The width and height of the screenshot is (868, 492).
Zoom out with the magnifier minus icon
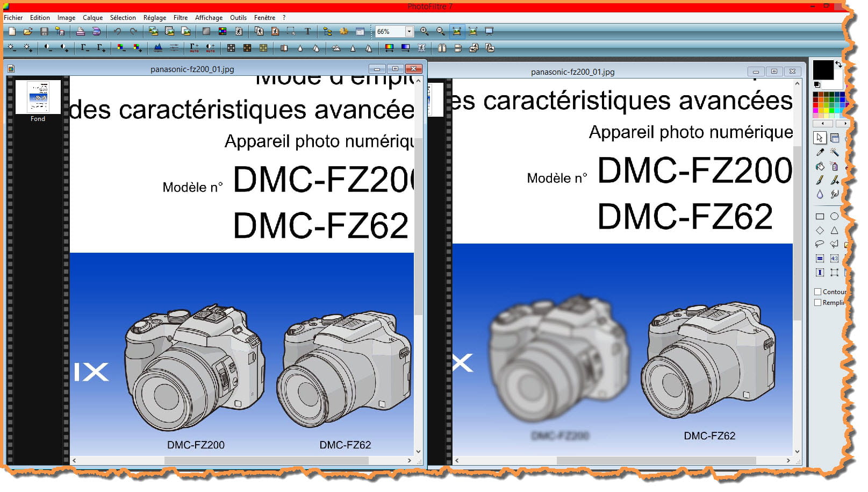click(440, 32)
